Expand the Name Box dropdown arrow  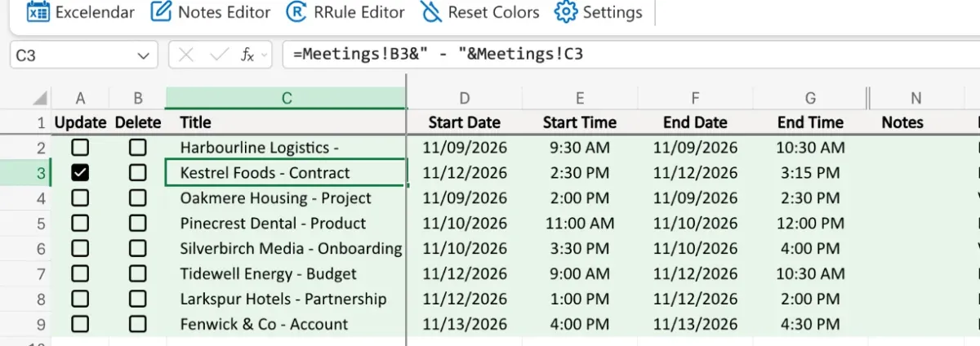[144, 55]
